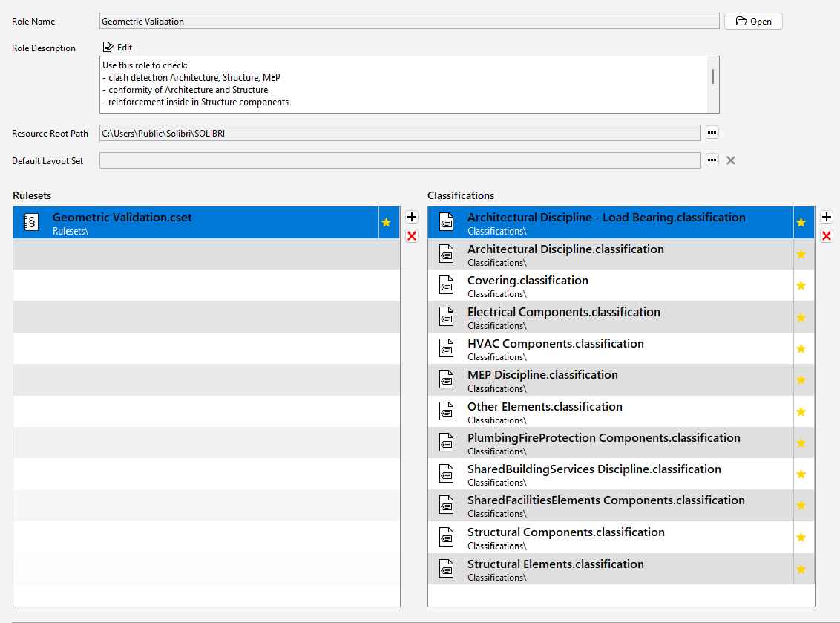
Task: Toggle star for Structural Components.classification
Action: tap(801, 537)
